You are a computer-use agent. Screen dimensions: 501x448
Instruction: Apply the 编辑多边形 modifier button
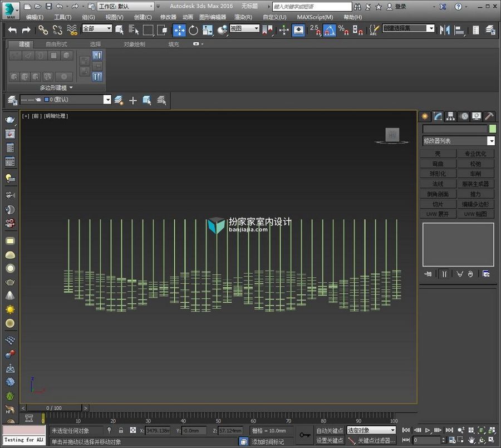tap(475, 204)
